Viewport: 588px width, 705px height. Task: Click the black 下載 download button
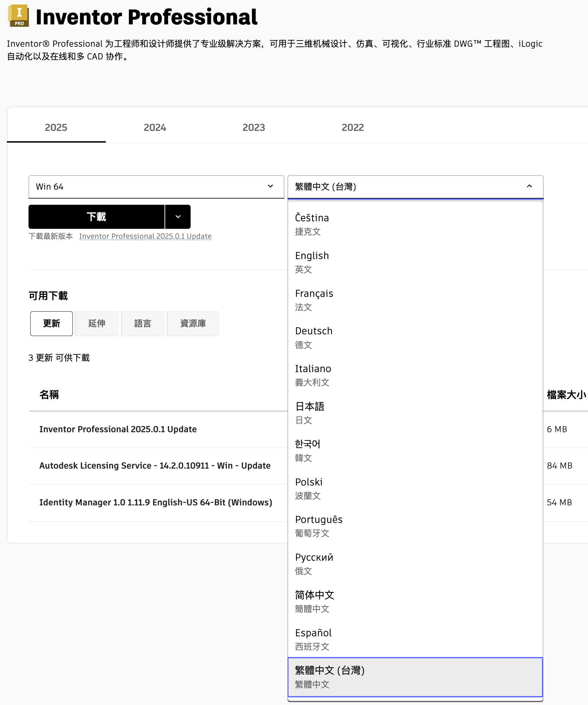97,217
